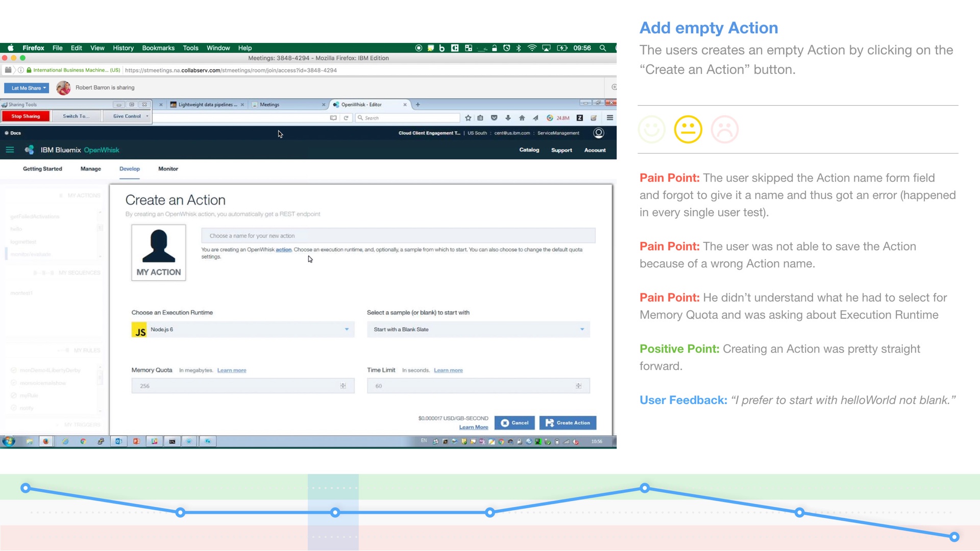
Task: Focus the action name input field
Action: pyautogui.click(x=398, y=236)
